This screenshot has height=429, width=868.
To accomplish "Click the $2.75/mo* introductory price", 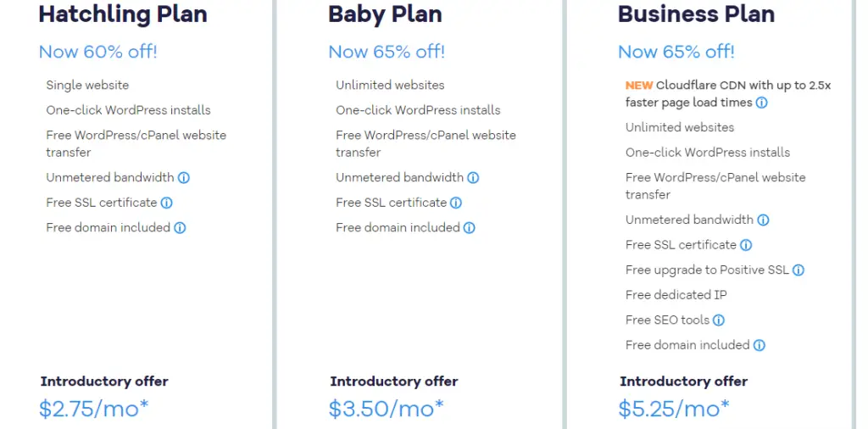I will click(94, 409).
